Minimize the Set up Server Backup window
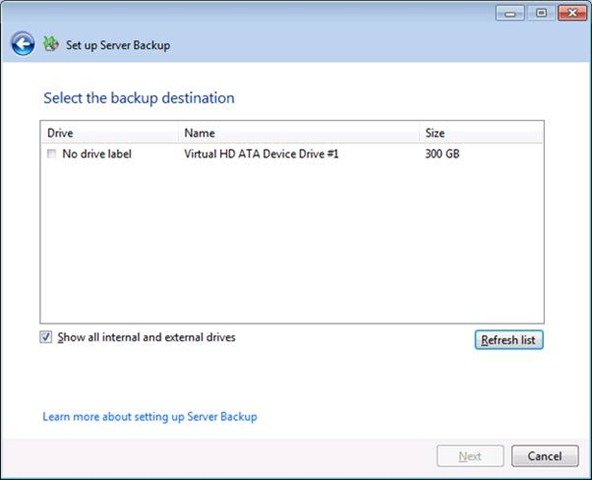 click(x=510, y=13)
